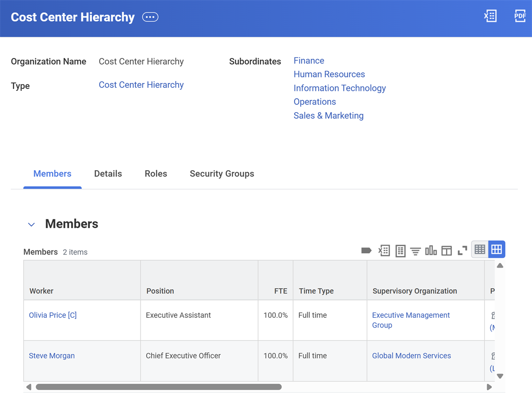Click the Time Type column header

click(x=330, y=281)
